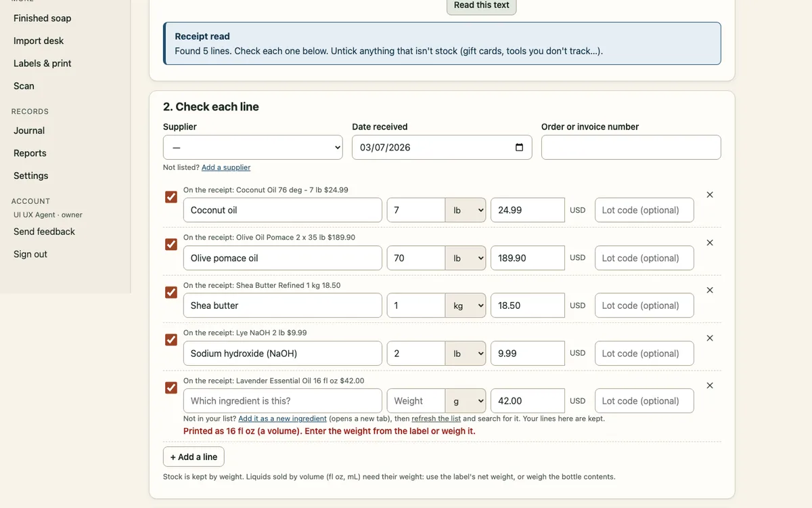Viewport: 812px width, 508px height.
Task: Click the + Add a line button
Action: tap(194, 457)
